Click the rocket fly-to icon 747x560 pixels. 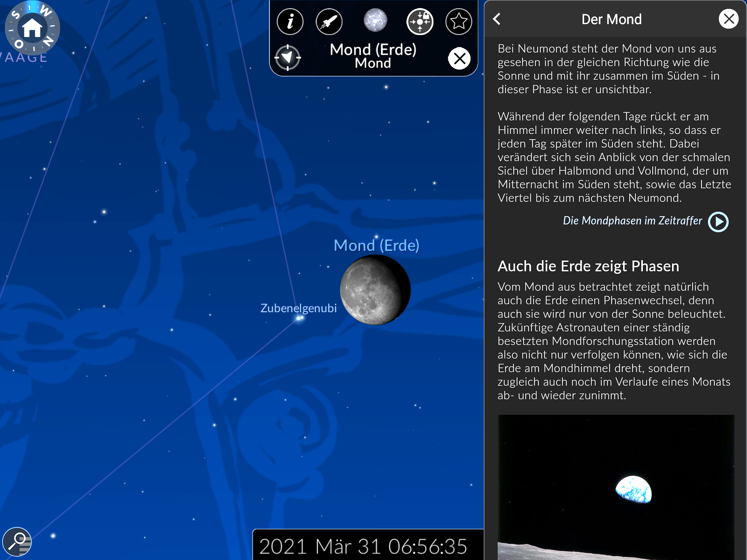tap(329, 22)
